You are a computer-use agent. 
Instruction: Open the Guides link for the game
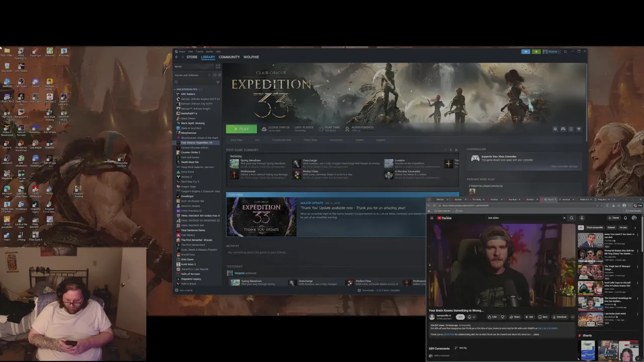tap(360, 140)
